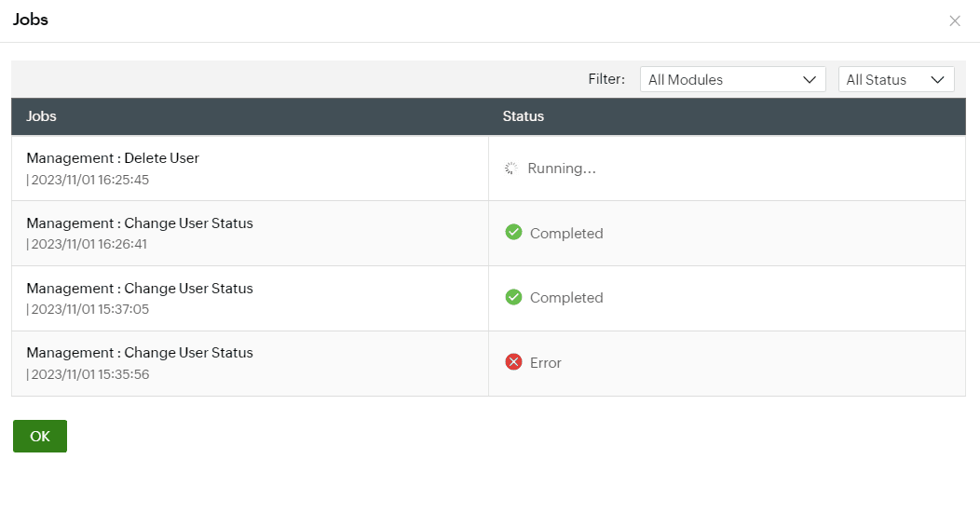This screenshot has height=513, width=980.
Task: Click the red Error status icon
Action: pos(513,362)
